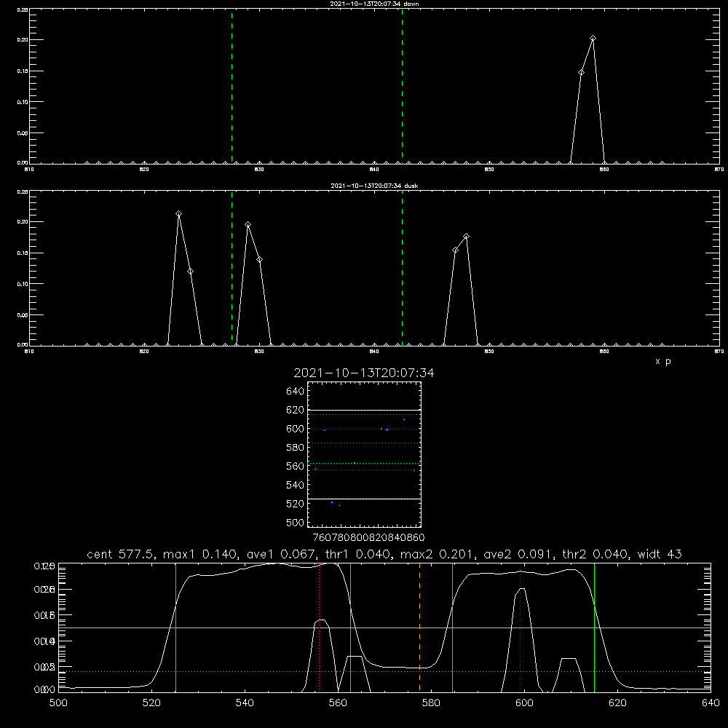Select dusk peak diamond near 829
Screen dimensions: 728x728
248,225
